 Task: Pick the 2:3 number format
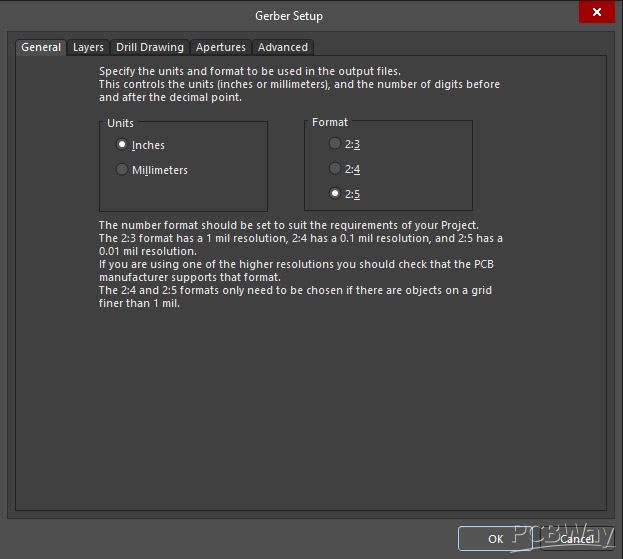coord(335,144)
